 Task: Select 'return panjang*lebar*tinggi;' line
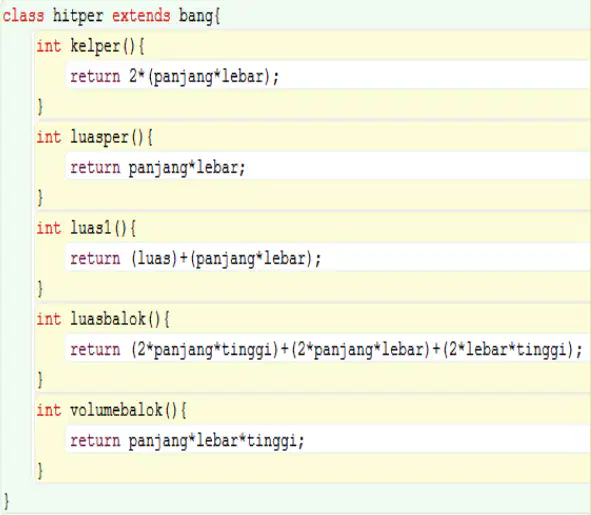point(187,440)
